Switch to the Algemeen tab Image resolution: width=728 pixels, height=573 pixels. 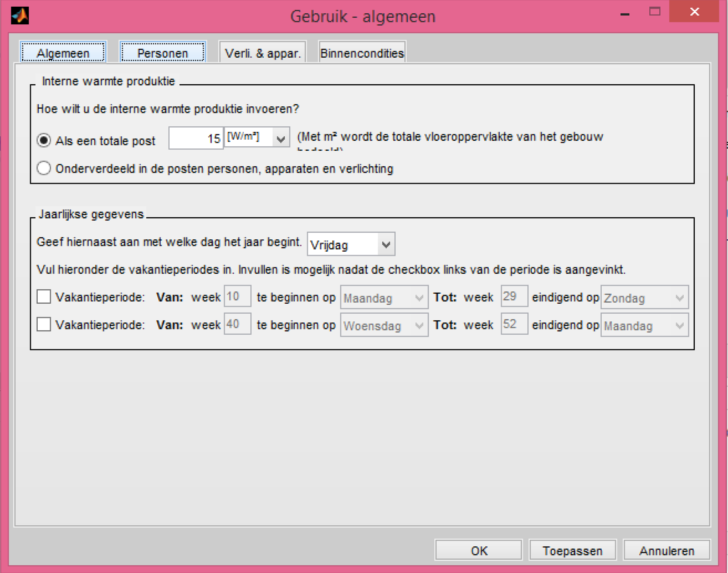coord(63,53)
